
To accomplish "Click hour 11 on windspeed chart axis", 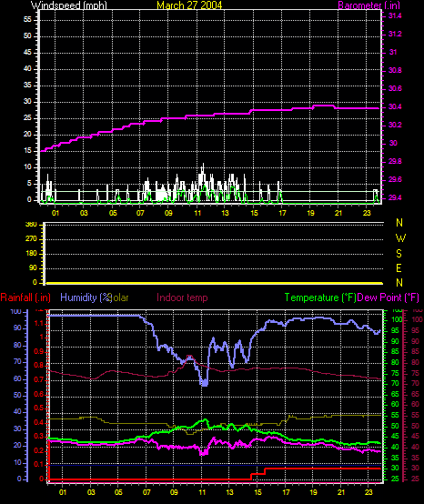I will coord(197,213).
